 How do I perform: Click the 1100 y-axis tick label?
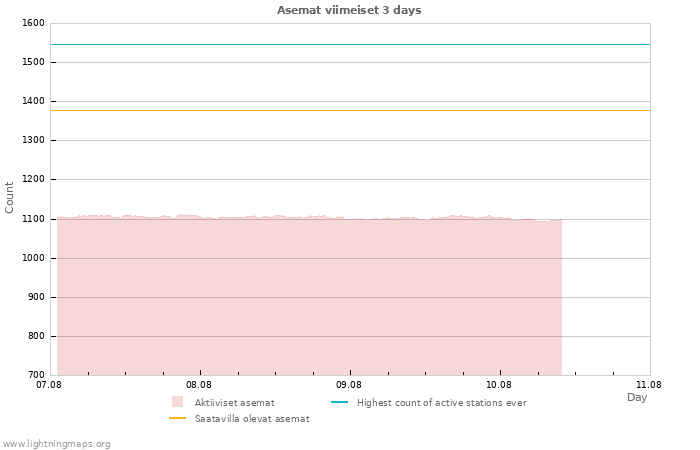[32, 219]
